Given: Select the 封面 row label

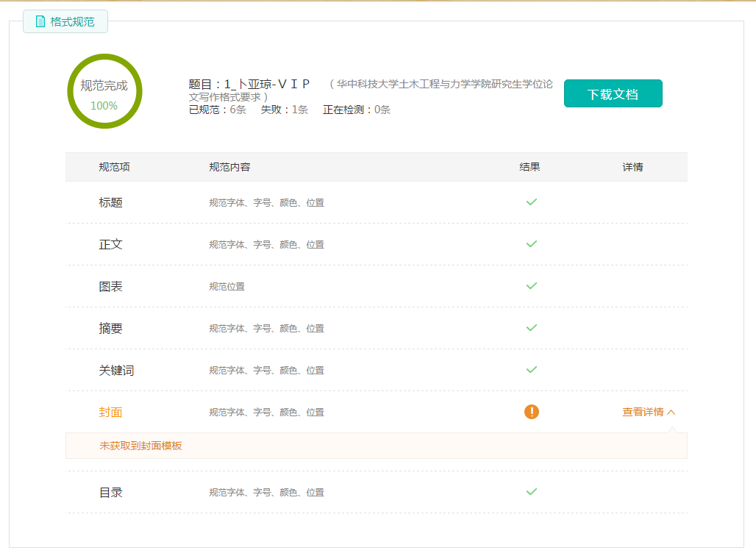Looking at the screenshot, I should [111, 413].
